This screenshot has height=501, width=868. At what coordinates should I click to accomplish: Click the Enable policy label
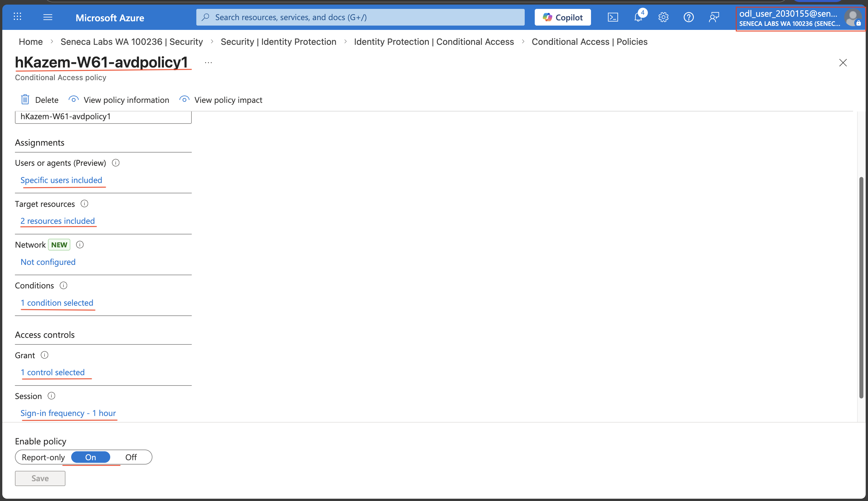click(40, 441)
